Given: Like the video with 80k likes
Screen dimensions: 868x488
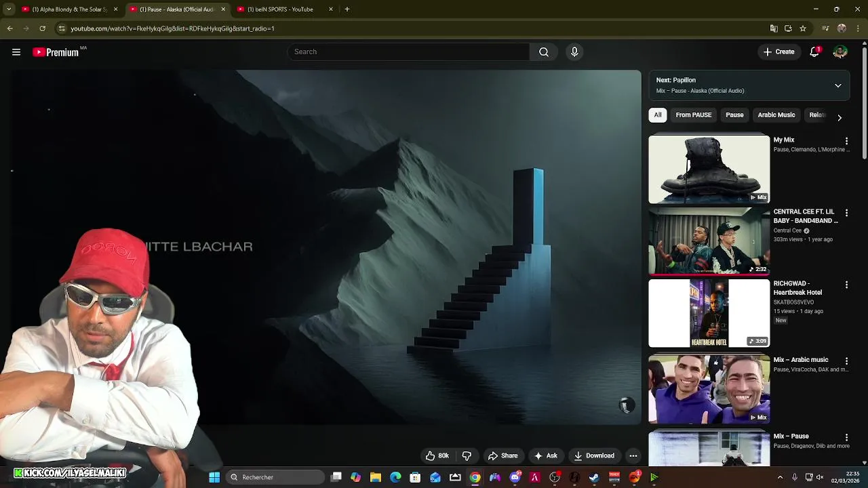Looking at the screenshot, I should point(437,456).
